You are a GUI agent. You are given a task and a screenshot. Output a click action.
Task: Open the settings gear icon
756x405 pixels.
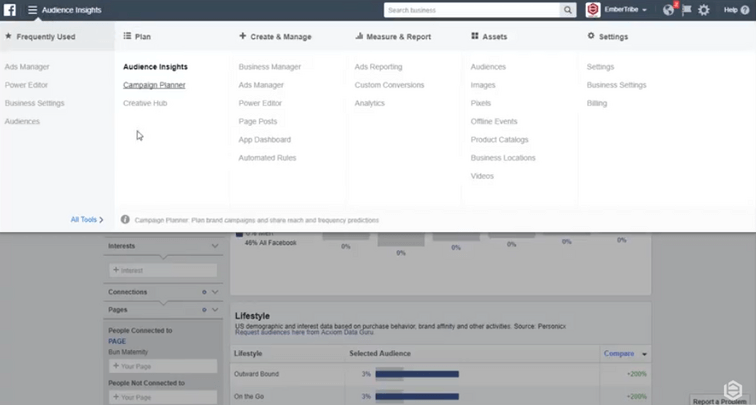point(704,10)
